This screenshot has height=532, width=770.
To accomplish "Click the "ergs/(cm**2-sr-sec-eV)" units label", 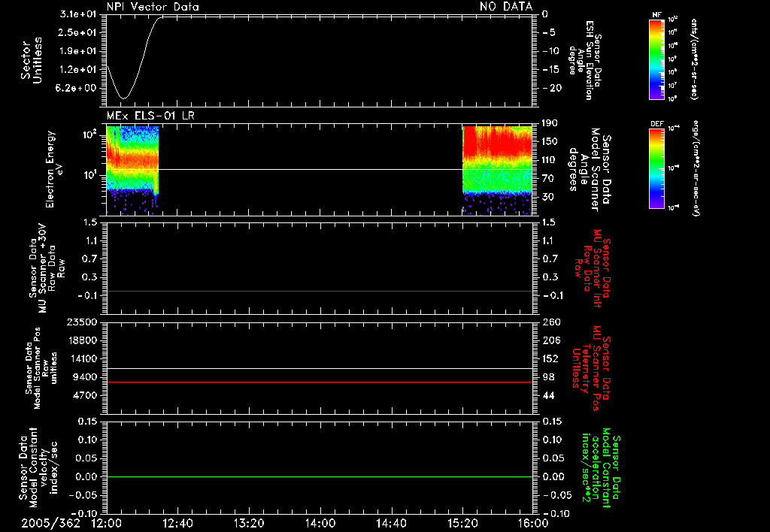I will 696,168.
